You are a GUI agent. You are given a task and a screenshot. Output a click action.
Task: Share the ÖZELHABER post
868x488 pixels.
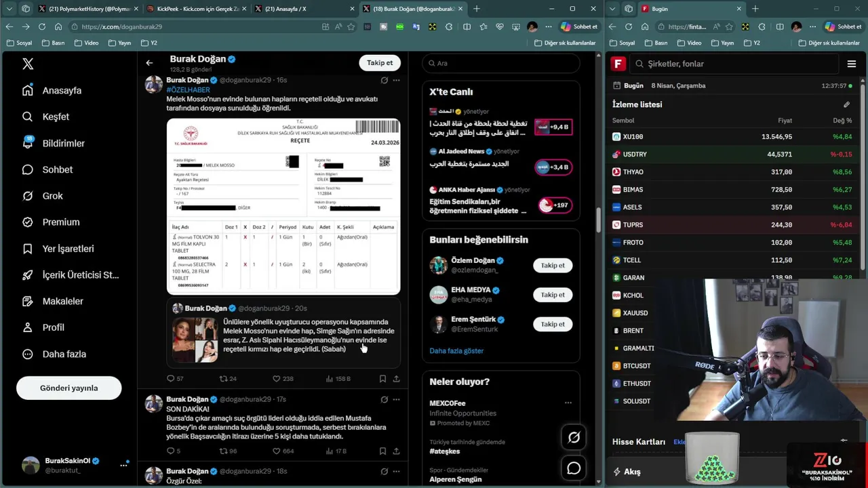(396, 379)
